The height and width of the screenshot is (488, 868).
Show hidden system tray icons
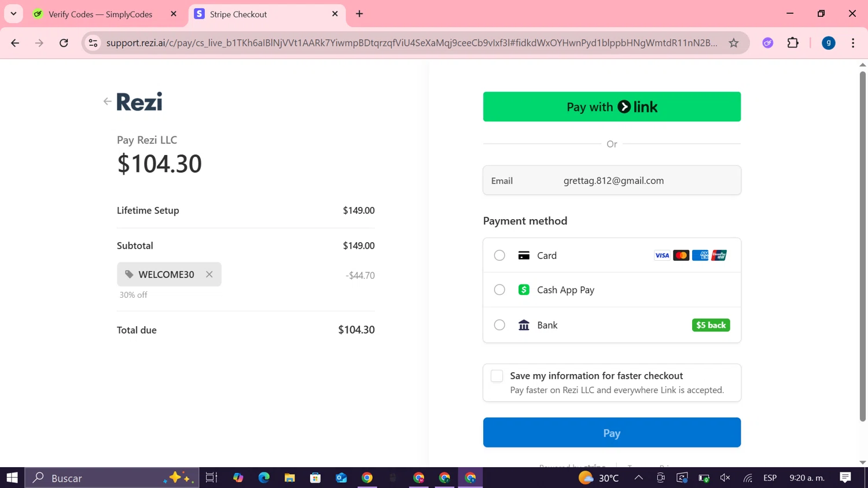click(639, 478)
